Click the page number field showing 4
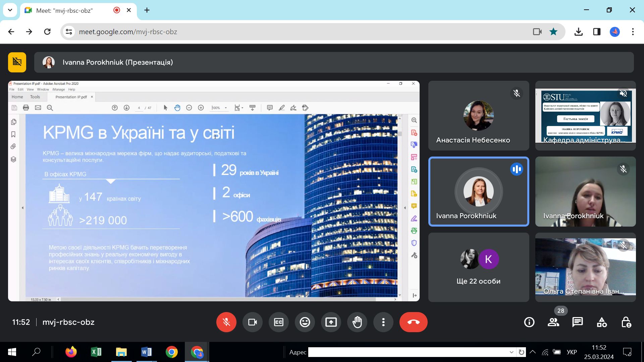Screen dimensions: 644x362 [139, 108]
